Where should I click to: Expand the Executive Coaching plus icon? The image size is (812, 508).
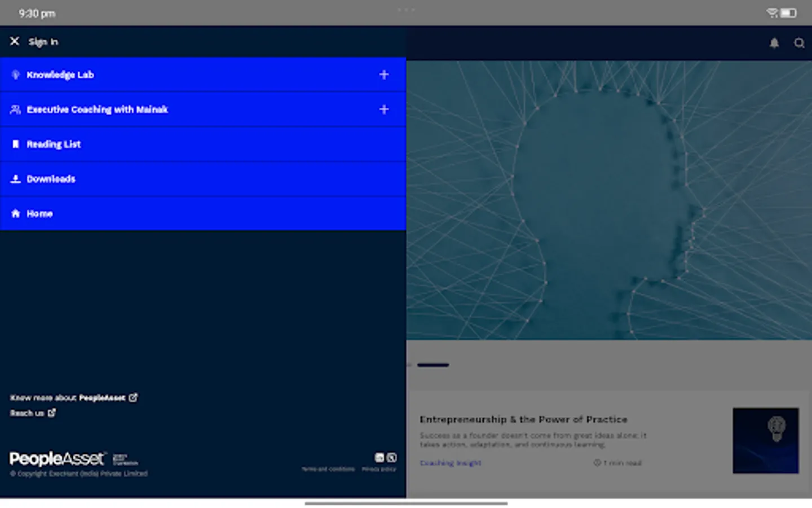[384, 110]
